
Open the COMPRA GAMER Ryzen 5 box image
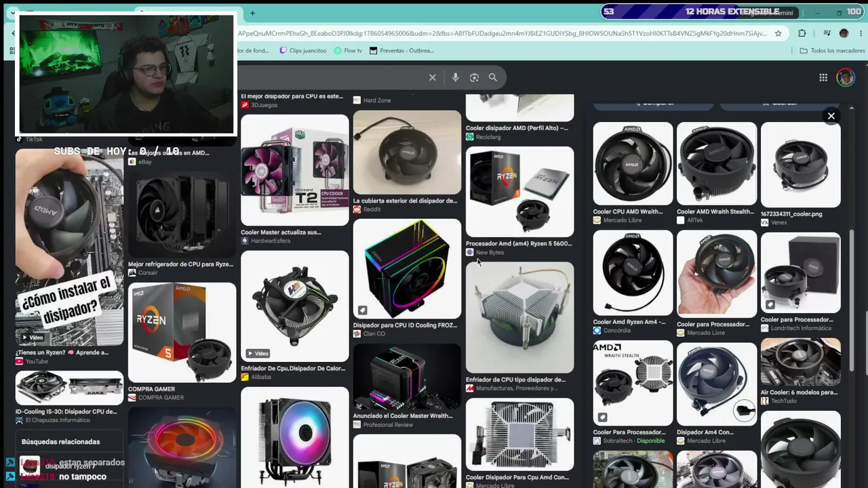182,332
